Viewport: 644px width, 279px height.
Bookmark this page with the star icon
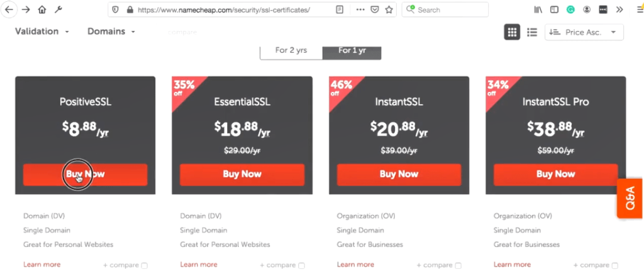pos(389,10)
